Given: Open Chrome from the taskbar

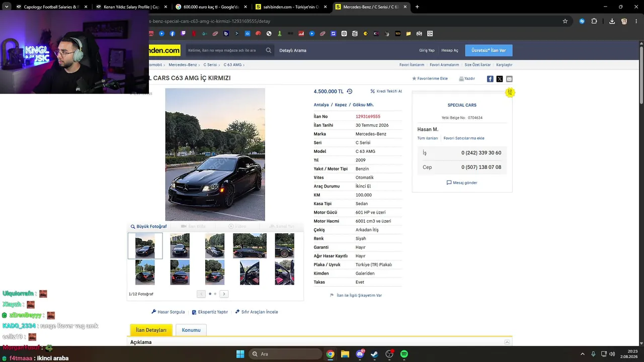Looking at the screenshot, I should tap(330, 354).
